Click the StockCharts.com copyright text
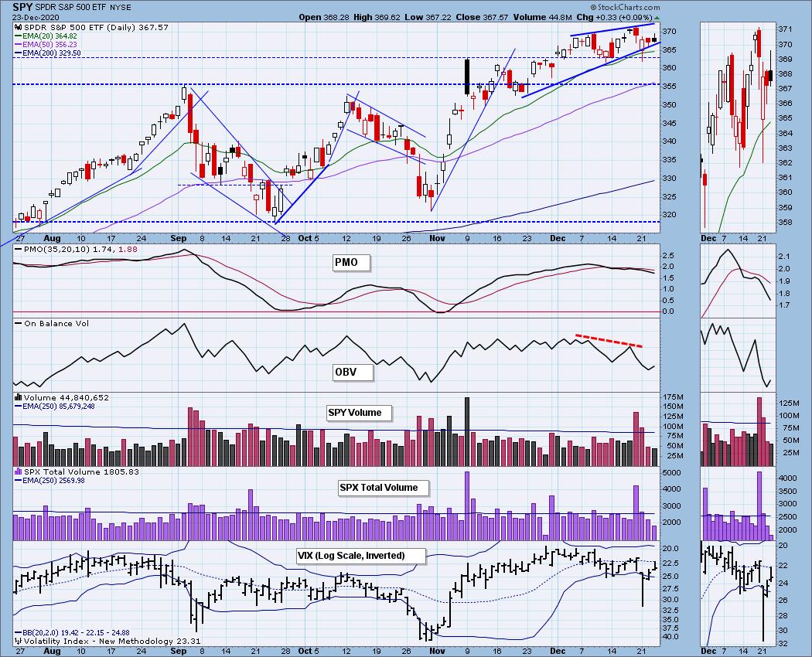Image resolution: width=812 pixels, height=657 pixels. (625, 7)
